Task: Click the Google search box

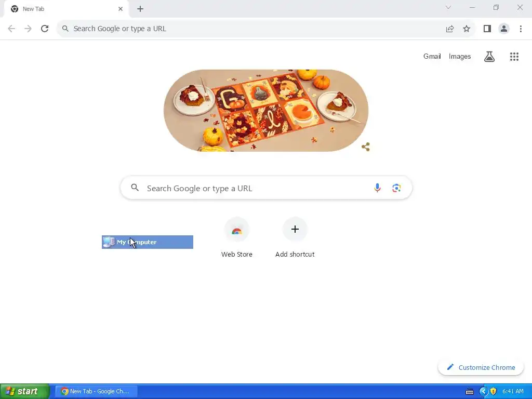Action: click(267, 188)
